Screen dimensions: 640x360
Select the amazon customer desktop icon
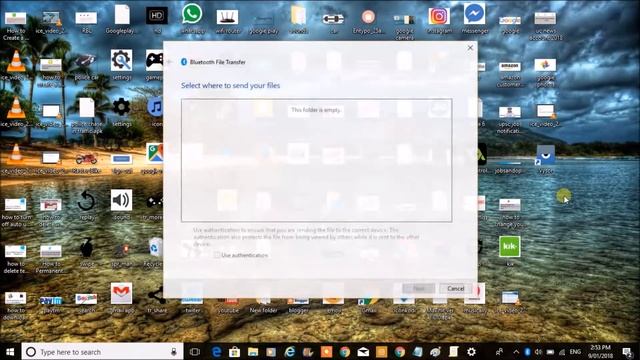click(x=510, y=74)
